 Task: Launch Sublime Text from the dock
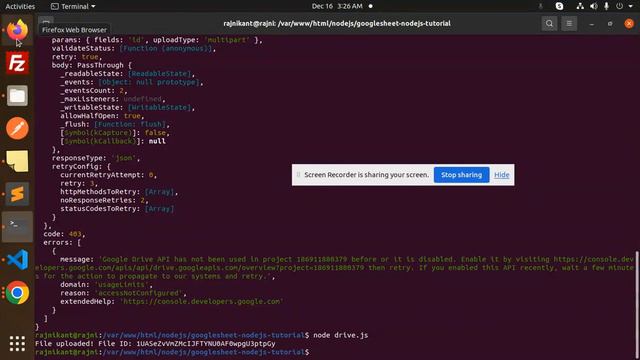coord(17,194)
